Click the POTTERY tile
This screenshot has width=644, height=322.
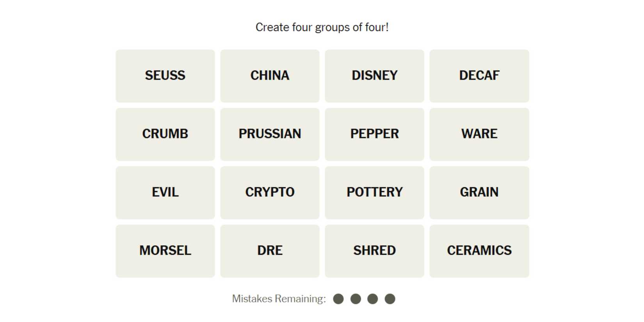click(x=374, y=192)
